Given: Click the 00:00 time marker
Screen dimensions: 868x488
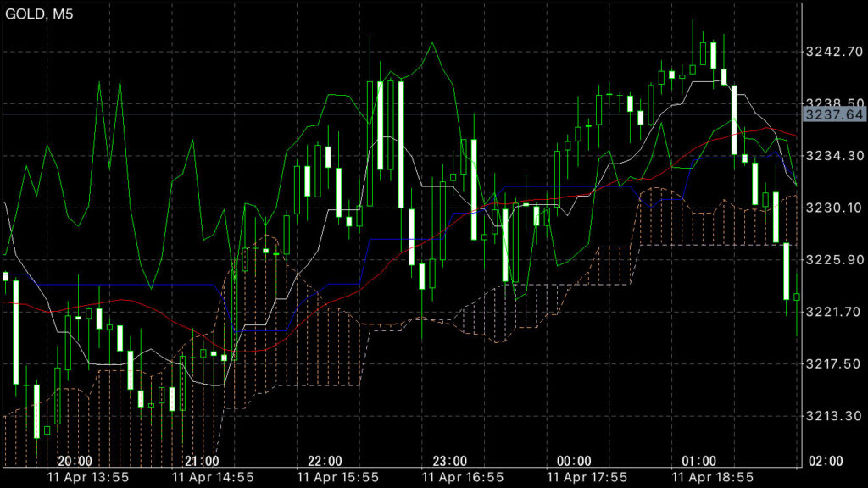Looking at the screenshot, I should coord(575,461).
